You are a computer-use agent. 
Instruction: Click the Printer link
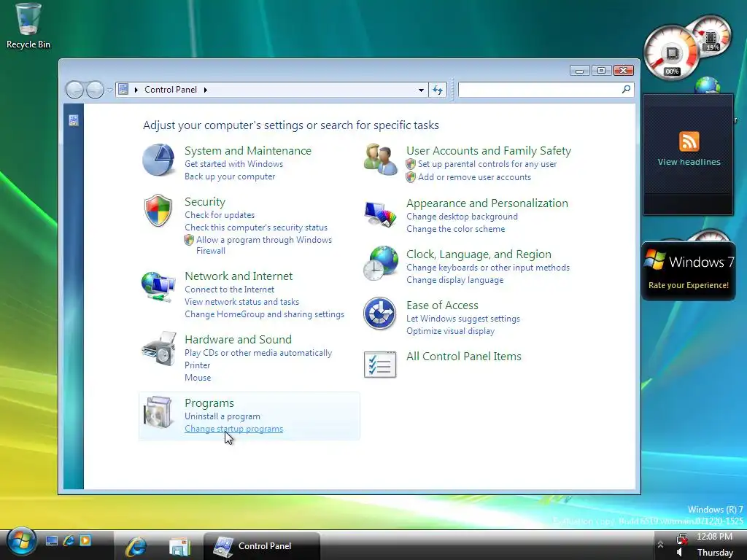point(197,365)
